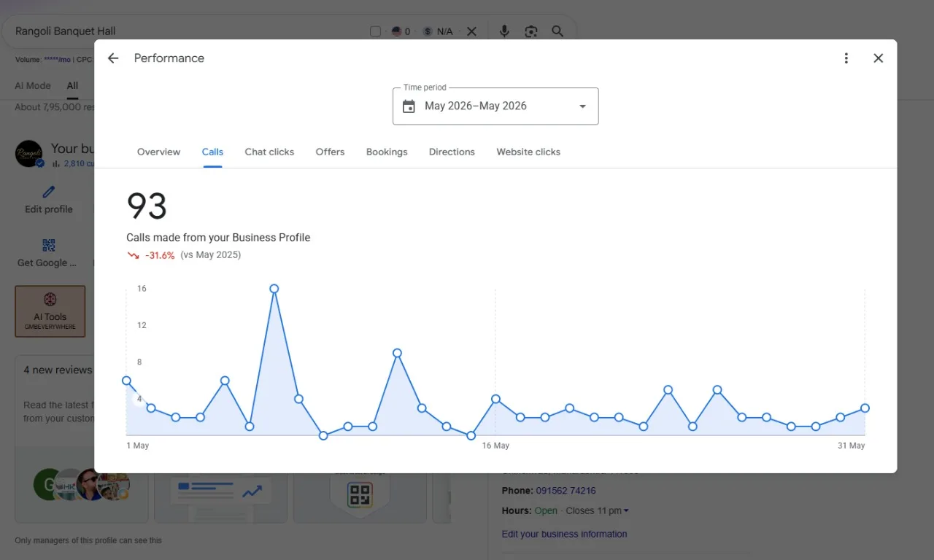
Task: Start voice search with microphone icon
Action: [x=504, y=31]
